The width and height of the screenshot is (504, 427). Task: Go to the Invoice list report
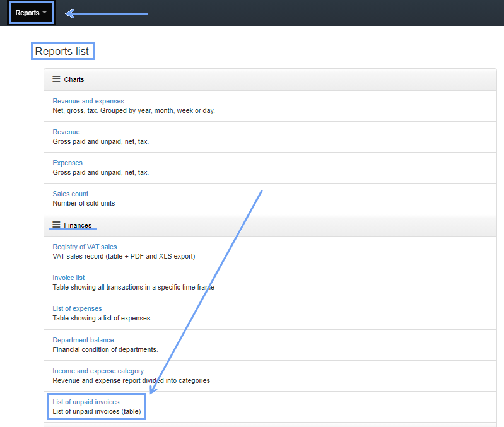click(69, 278)
